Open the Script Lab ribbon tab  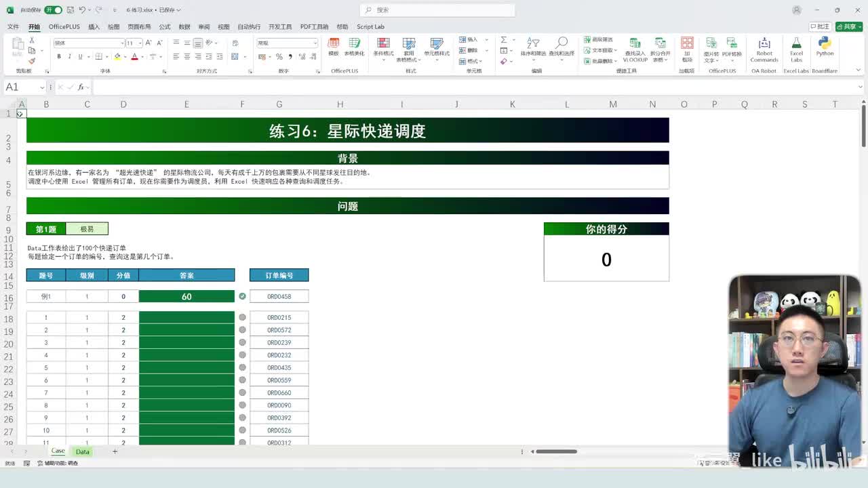[370, 26]
